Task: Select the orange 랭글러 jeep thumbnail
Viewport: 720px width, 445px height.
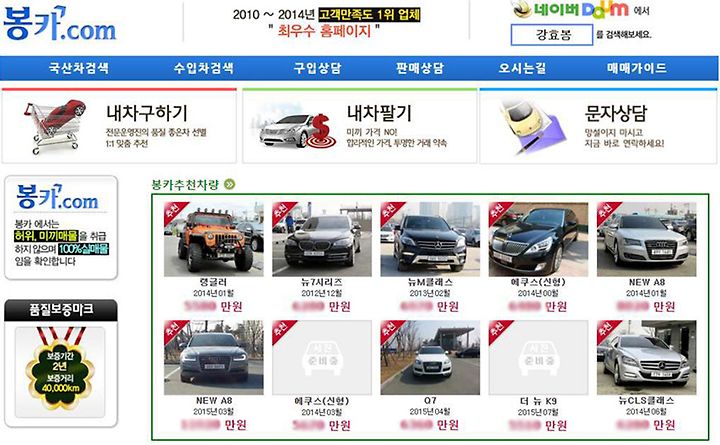Action: click(214, 239)
